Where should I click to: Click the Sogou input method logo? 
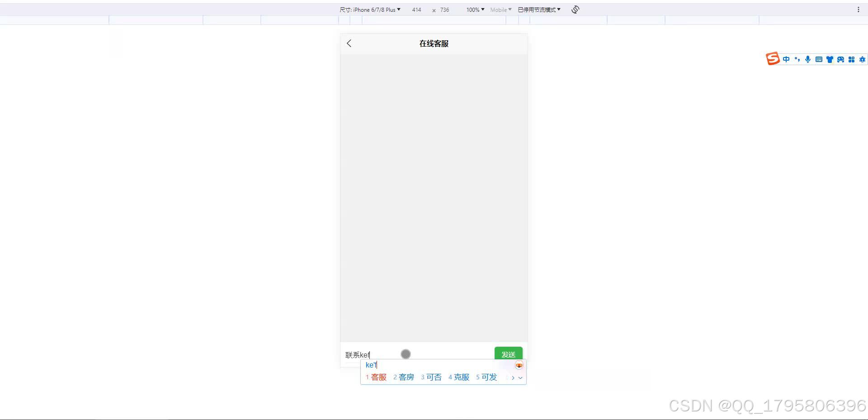click(x=773, y=59)
